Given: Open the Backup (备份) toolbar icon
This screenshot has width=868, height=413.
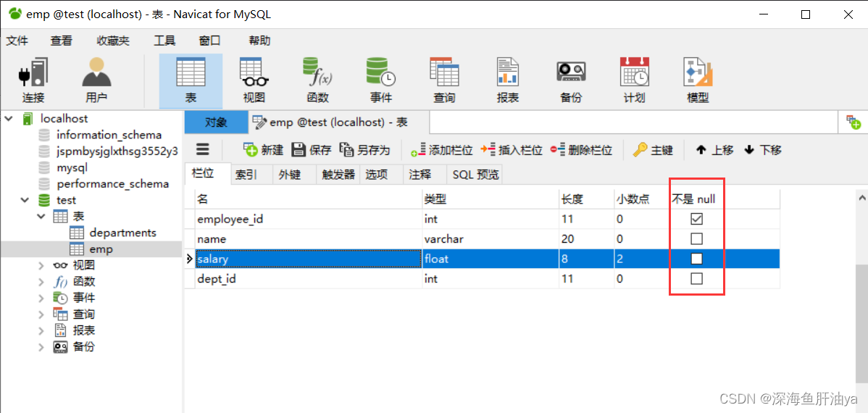Looking at the screenshot, I should click(x=571, y=80).
